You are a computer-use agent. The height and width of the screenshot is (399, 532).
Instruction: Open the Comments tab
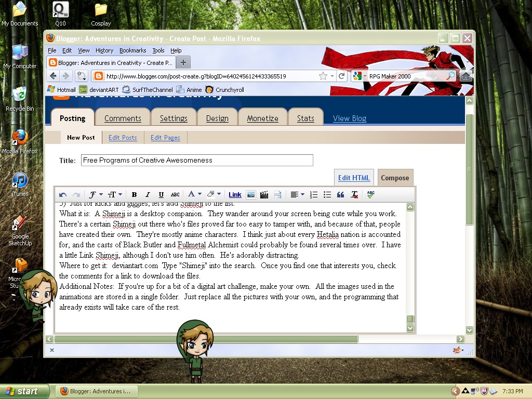(123, 118)
